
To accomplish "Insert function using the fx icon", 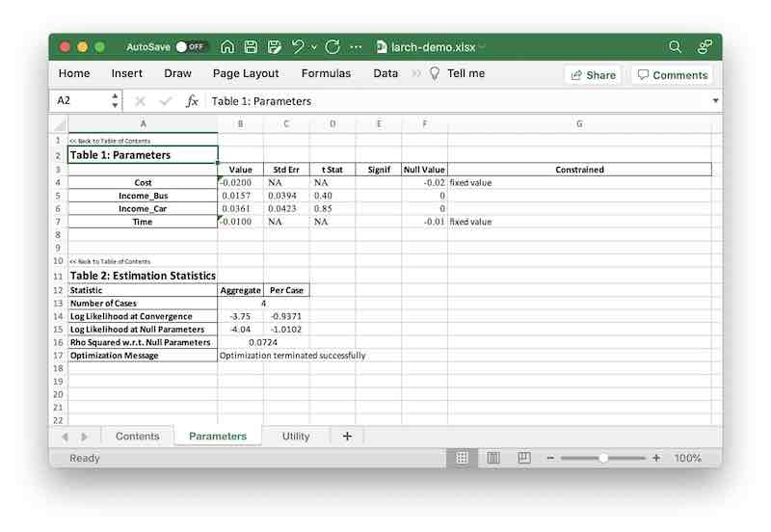I will pos(192,101).
